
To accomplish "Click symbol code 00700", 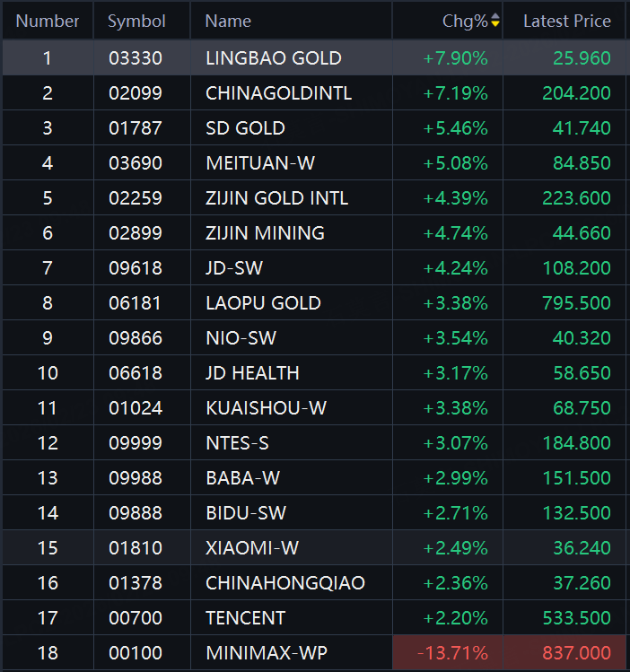I will 136,618.
